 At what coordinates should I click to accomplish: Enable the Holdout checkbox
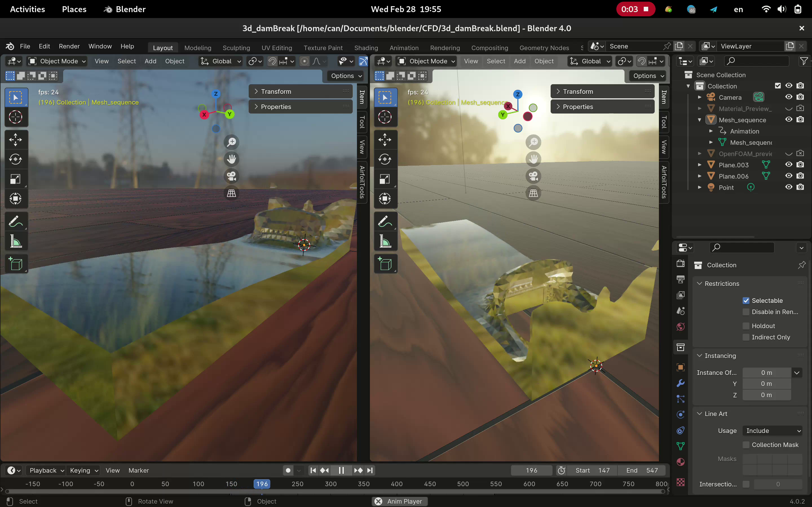pyautogui.click(x=746, y=326)
